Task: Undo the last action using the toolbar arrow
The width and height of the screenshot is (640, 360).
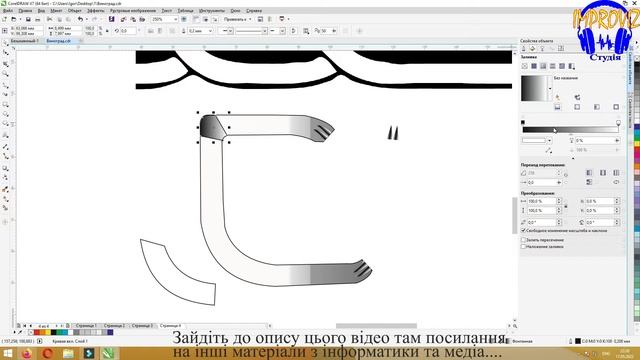Action: [x=80, y=19]
